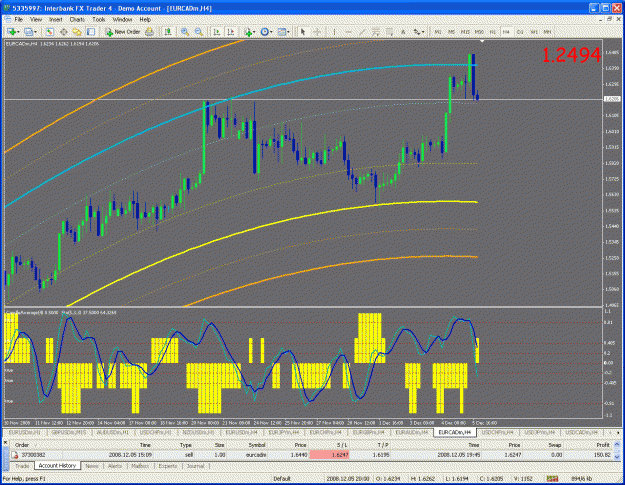Select the Equidistant Channel tool
The height and width of the screenshot is (485, 625).
click(x=375, y=32)
